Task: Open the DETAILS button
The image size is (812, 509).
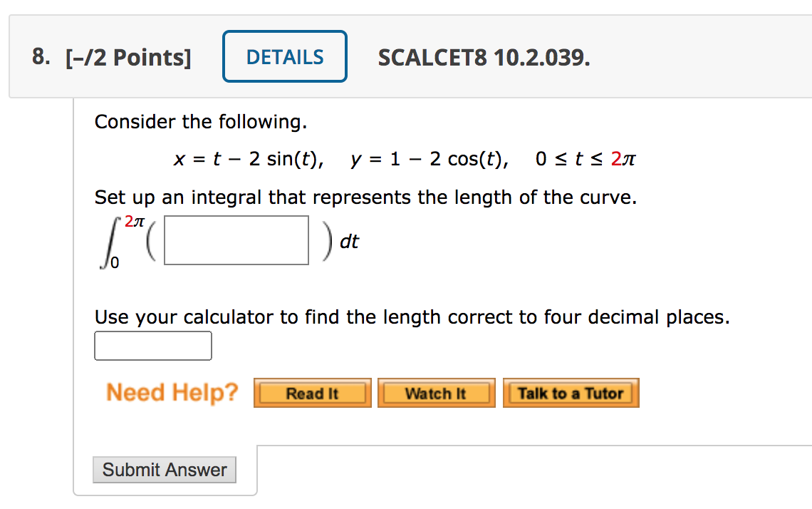Action: [x=285, y=56]
